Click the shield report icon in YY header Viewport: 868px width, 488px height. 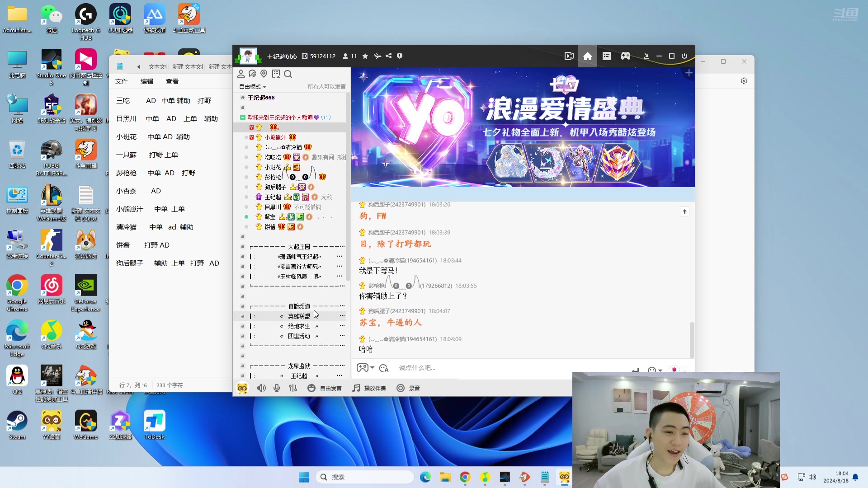click(400, 56)
